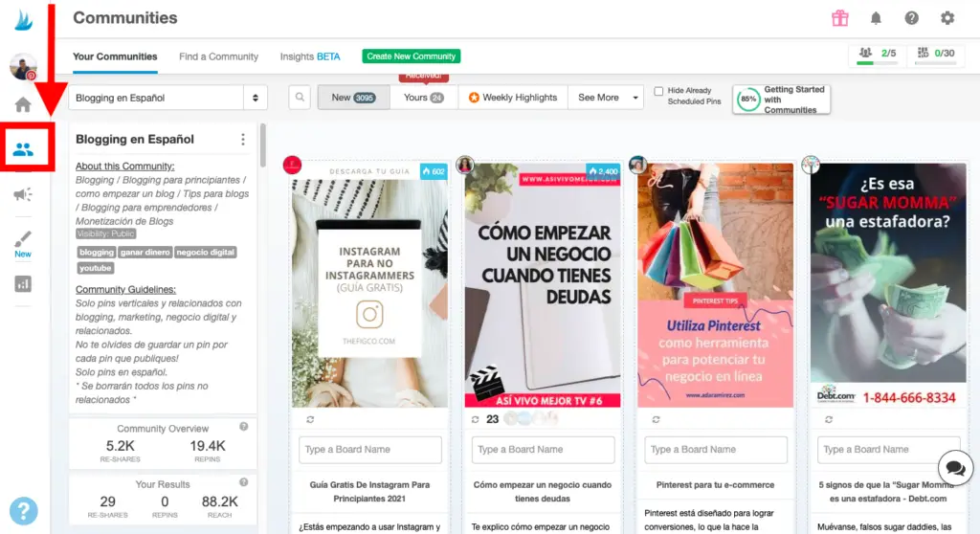The image size is (980, 534).
Task: Click board name field under Pinterest e-commerce pin
Action: click(716, 450)
